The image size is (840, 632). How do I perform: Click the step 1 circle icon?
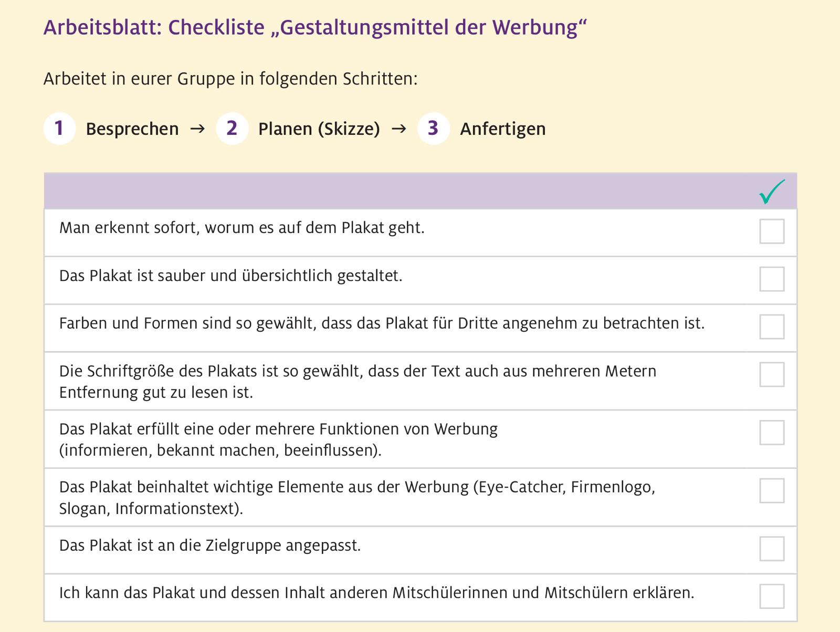[59, 129]
